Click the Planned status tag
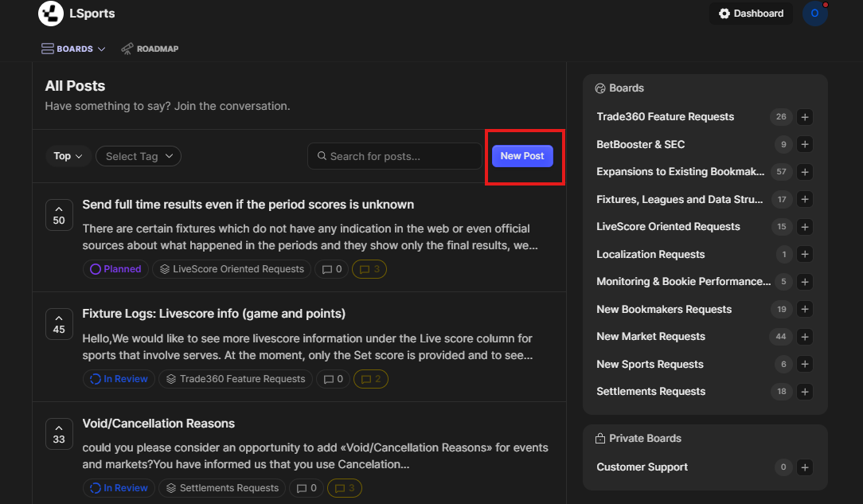 pyautogui.click(x=115, y=269)
